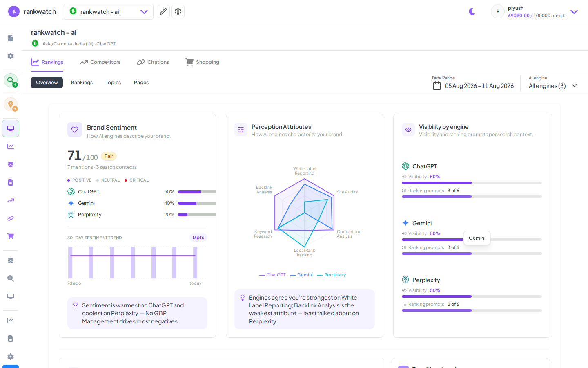Click the pencil edit project icon
Viewport: 588px width, 368px height.
163,11
